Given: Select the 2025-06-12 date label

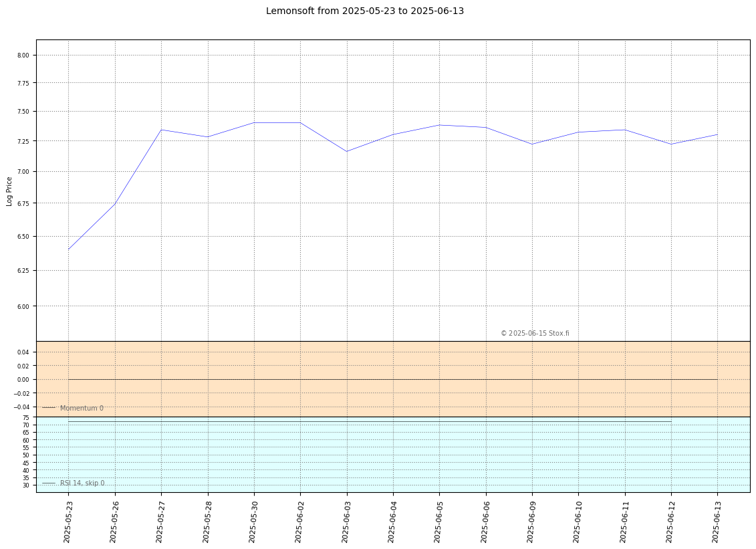Looking at the screenshot, I should [670, 522].
